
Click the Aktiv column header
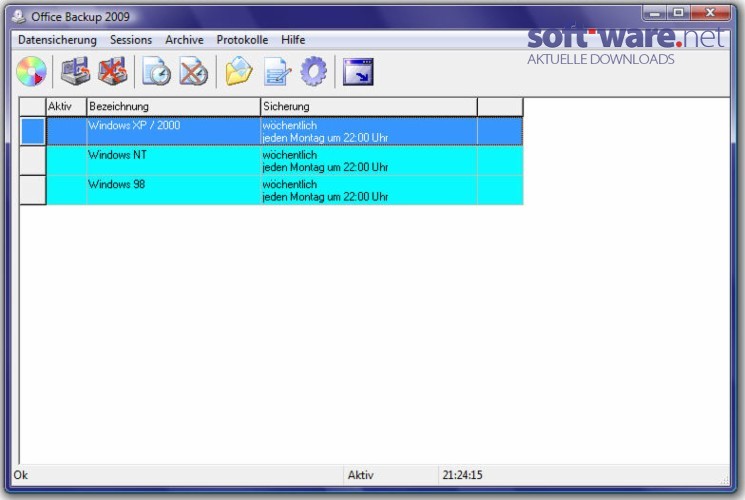click(x=67, y=106)
